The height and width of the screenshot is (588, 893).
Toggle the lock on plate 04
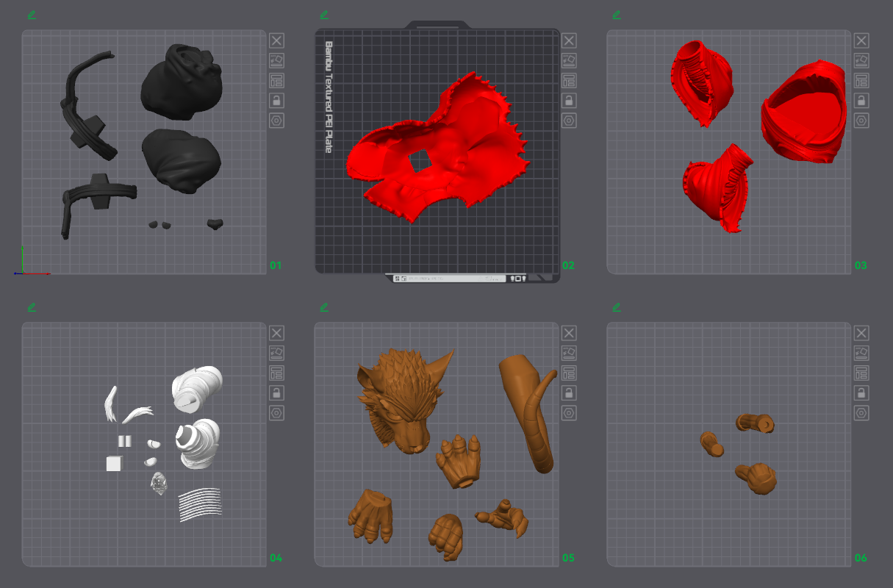(x=276, y=392)
